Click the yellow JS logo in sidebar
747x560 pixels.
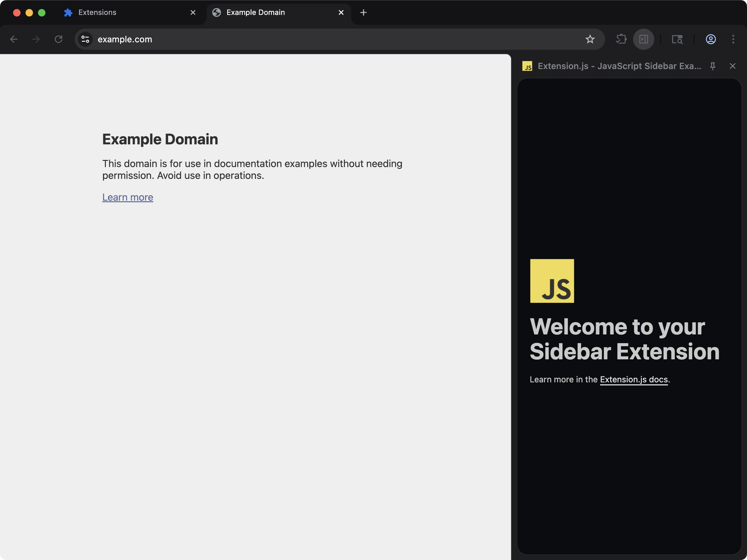coord(552,281)
